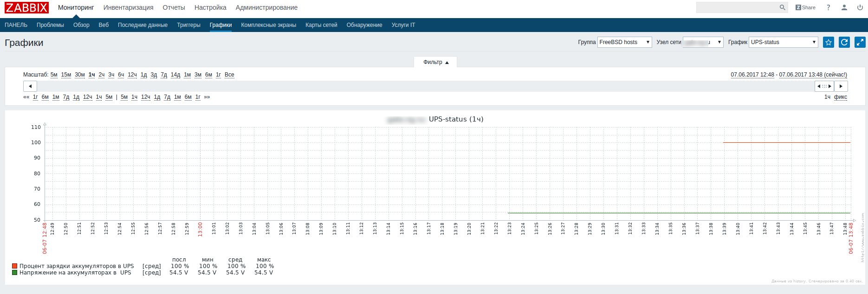The width and height of the screenshot is (868, 294).
Task: Toggle the фикс link
Action: (841, 97)
